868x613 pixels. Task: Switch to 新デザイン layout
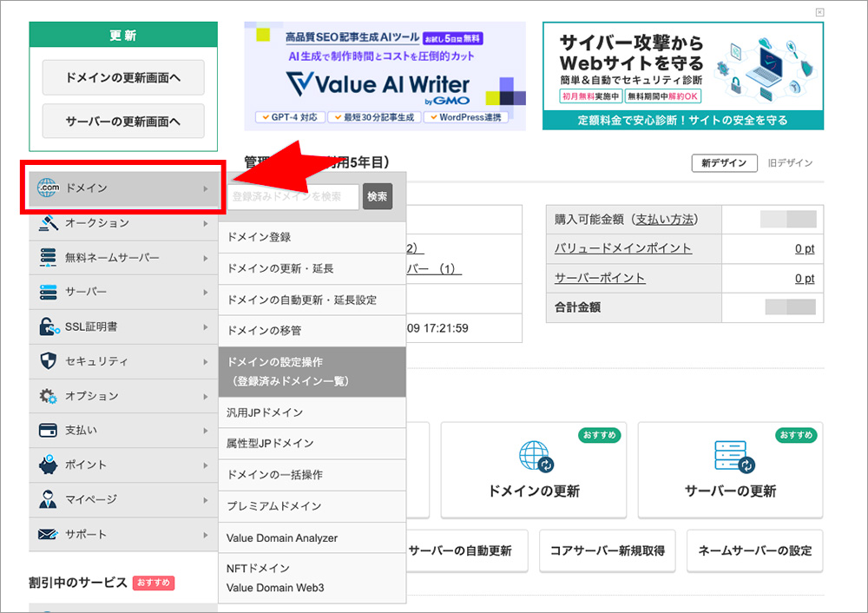click(x=724, y=163)
